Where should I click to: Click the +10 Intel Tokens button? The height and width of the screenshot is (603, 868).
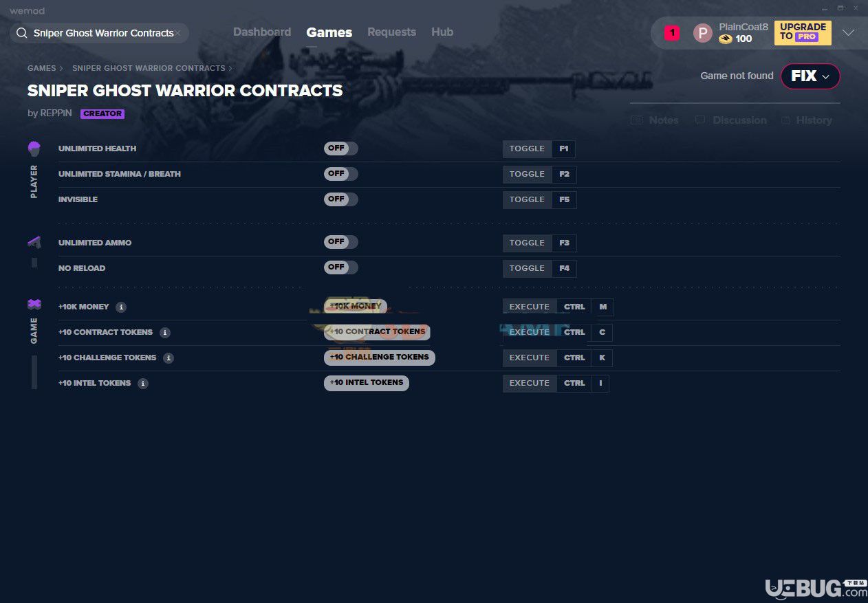(367, 383)
